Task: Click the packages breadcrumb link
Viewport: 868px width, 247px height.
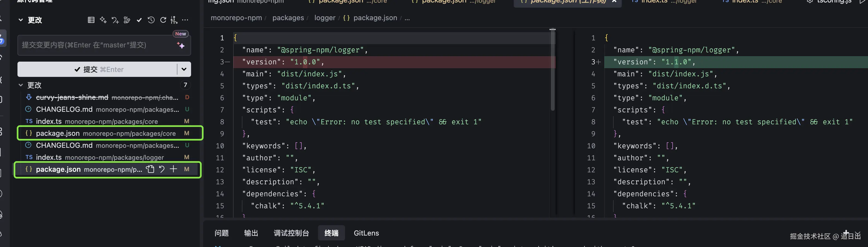Action: point(288,18)
